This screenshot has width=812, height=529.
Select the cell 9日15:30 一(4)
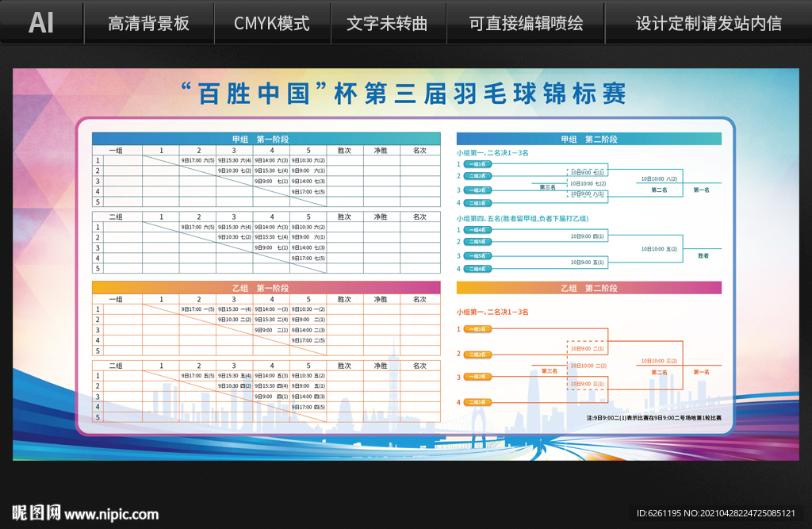point(235,309)
